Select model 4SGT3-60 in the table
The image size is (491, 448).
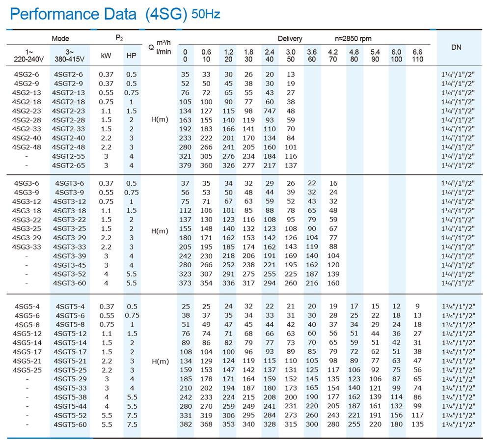tap(68, 283)
